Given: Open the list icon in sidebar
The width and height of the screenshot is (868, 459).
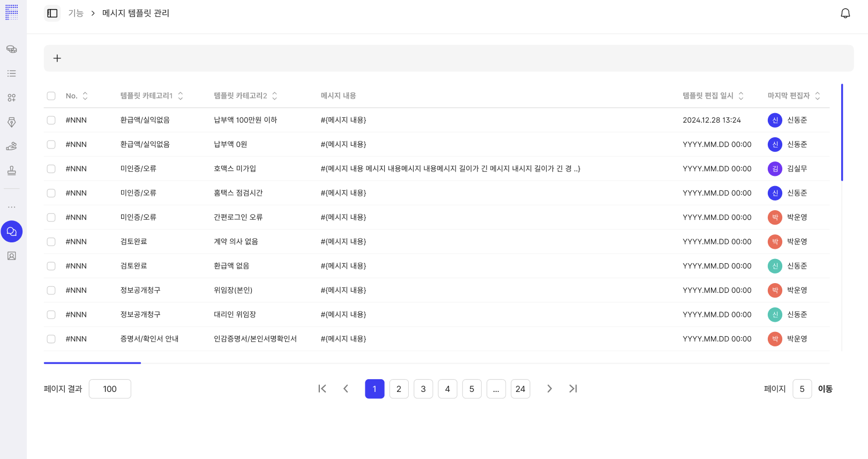Looking at the screenshot, I should click(12, 73).
